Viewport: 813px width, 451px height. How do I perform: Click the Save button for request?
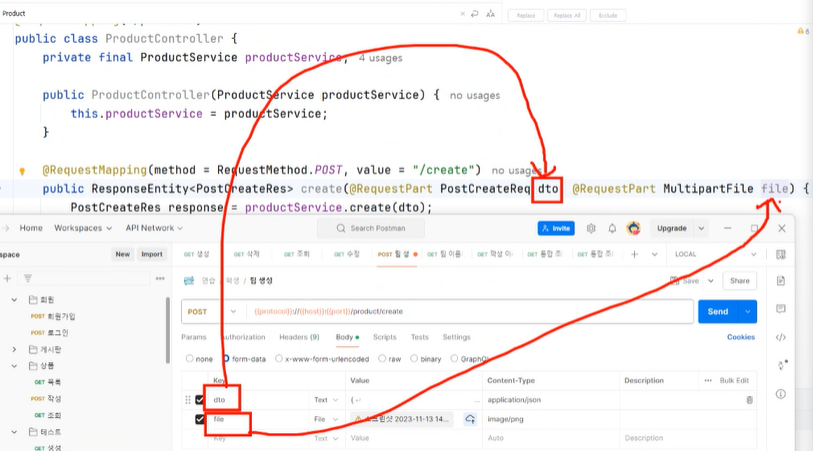pyautogui.click(x=684, y=280)
